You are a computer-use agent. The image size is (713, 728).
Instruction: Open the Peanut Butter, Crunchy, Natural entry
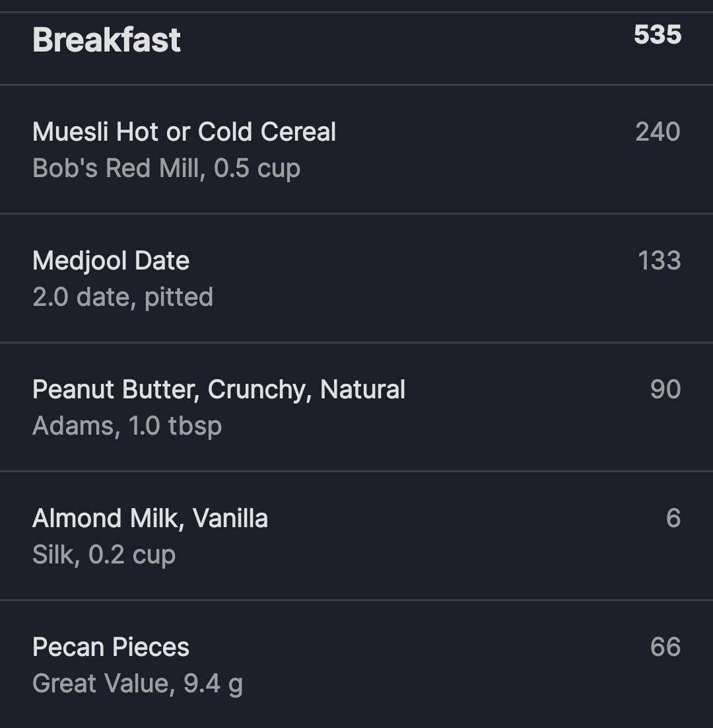click(x=219, y=389)
